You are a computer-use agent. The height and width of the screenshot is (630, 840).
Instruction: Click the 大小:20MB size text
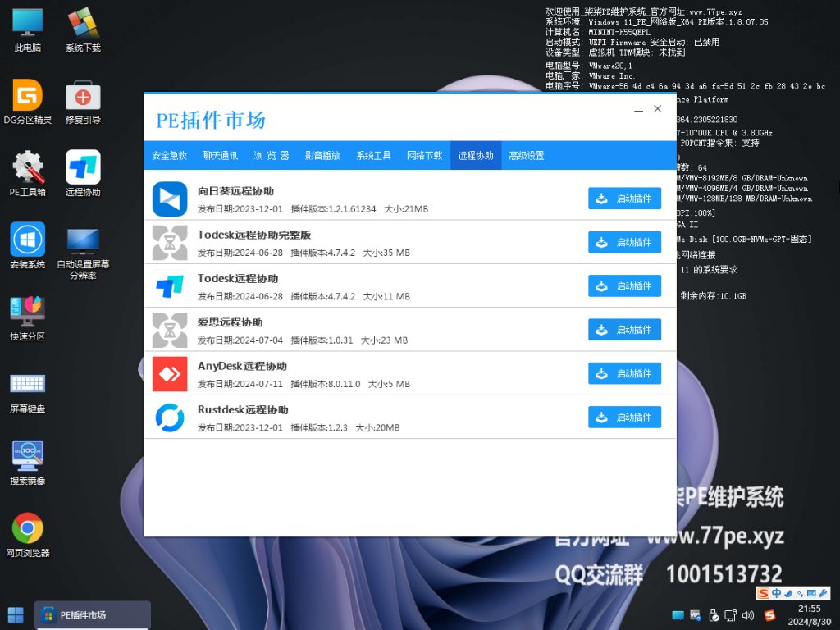(377, 428)
